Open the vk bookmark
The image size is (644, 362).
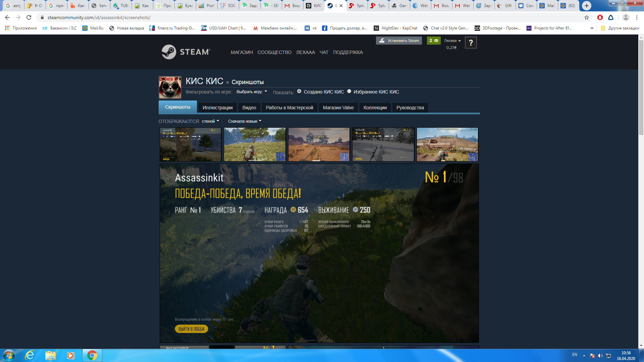[x=311, y=28]
